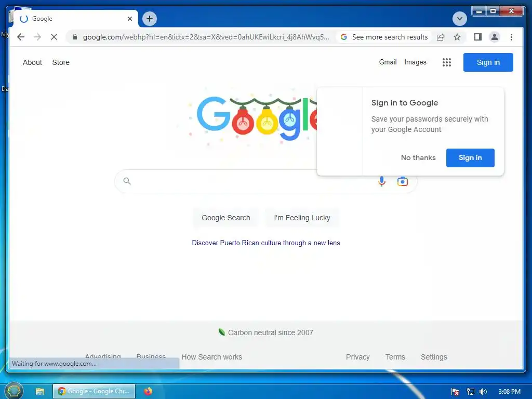The height and width of the screenshot is (399, 532).
Task: Click the Google holiday lights doodle
Action: pyautogui.click(x=253, y=118)
